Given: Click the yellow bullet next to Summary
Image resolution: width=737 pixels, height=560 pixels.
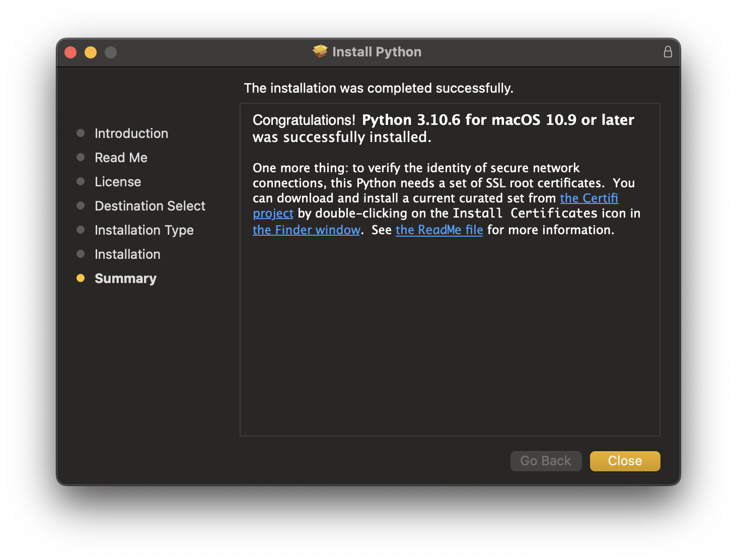Looking at the screenshot, I should click(x=81, y=278).
